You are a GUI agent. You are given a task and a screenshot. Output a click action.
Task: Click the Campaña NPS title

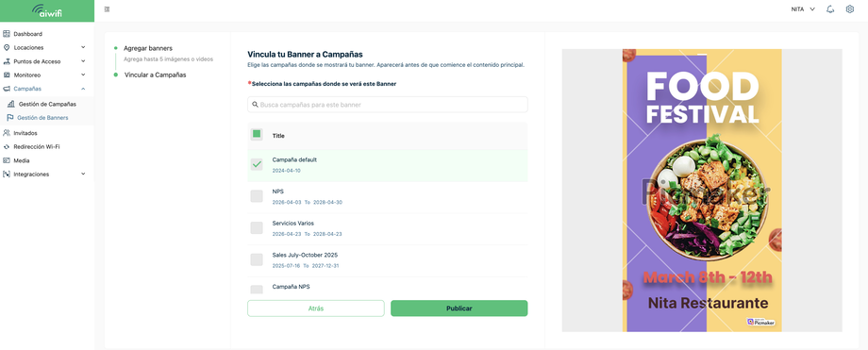pos(292,287)
